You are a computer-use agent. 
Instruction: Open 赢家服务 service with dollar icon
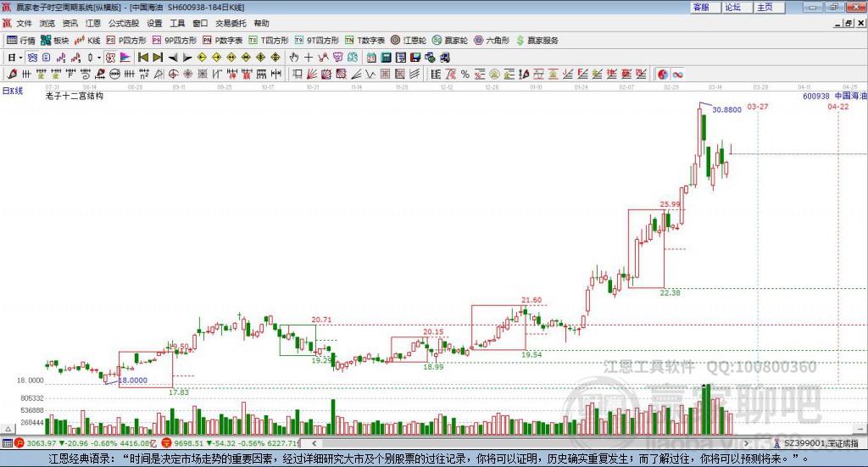[537, 41]
